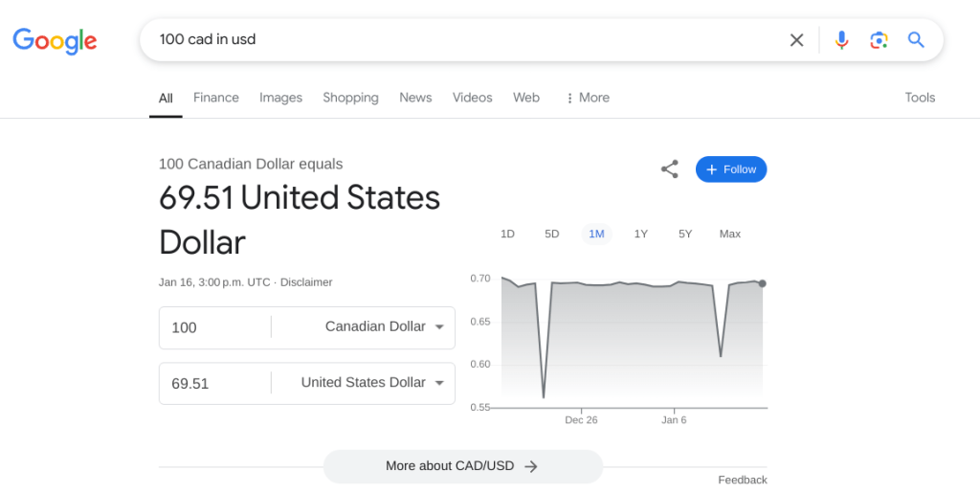Switch to the Finance tab
980x493 pixels.
pos(216,98)
